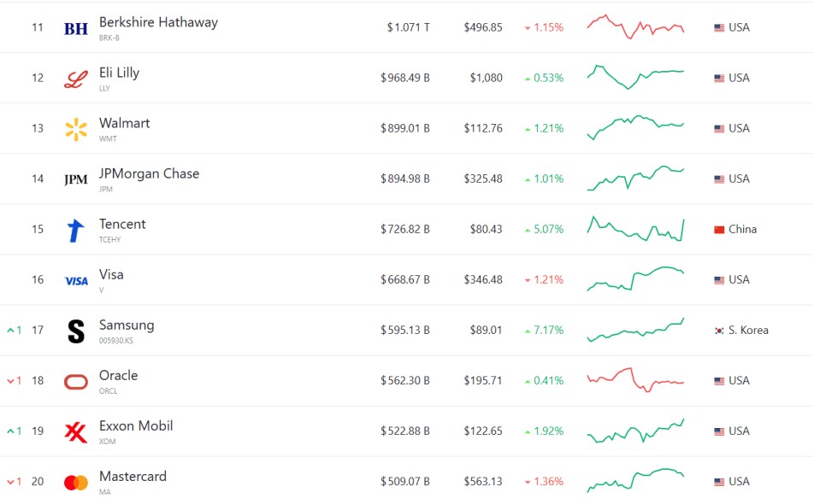Click the Tencent logo icon
Viewport: 826px width, 504px height.
[x=76, y=230]
